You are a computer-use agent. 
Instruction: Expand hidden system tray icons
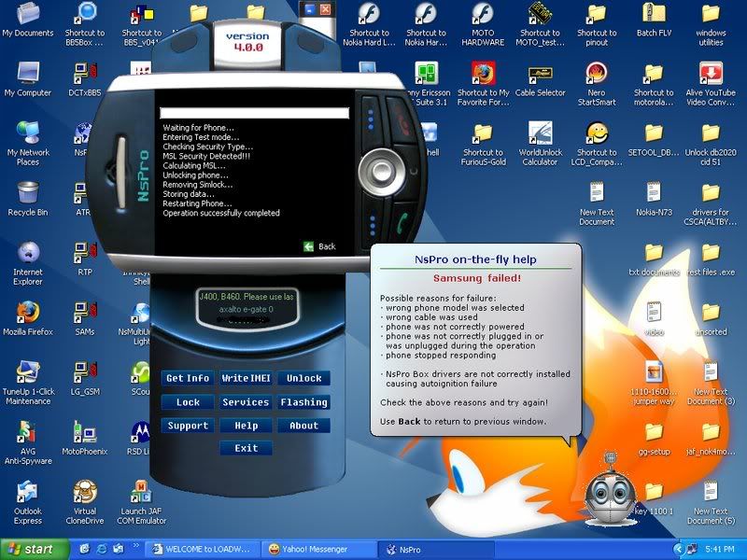(x=678, y=550)
